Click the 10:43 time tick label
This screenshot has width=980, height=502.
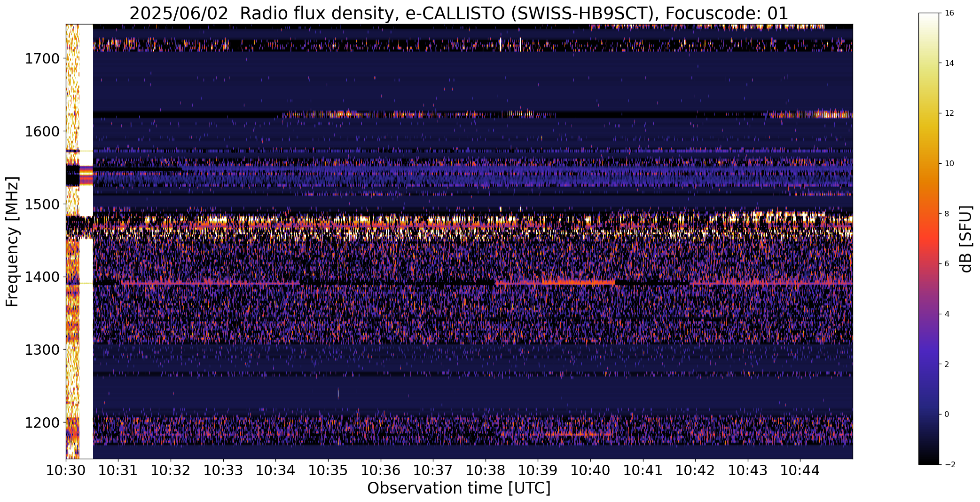click(748, 470)
